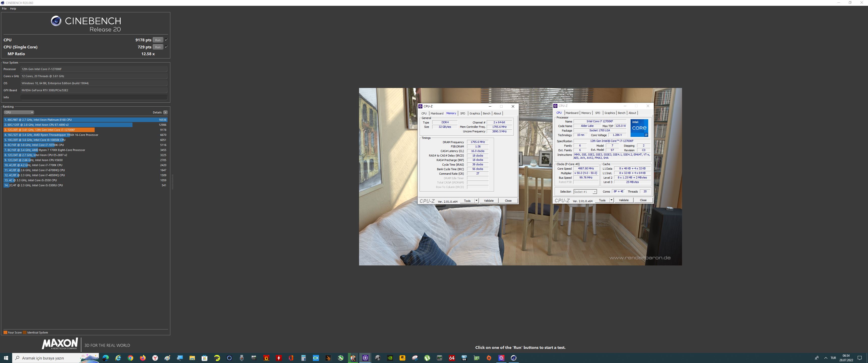Click the Windows search box
Screen dimensions: 868x363
[56, 358]
